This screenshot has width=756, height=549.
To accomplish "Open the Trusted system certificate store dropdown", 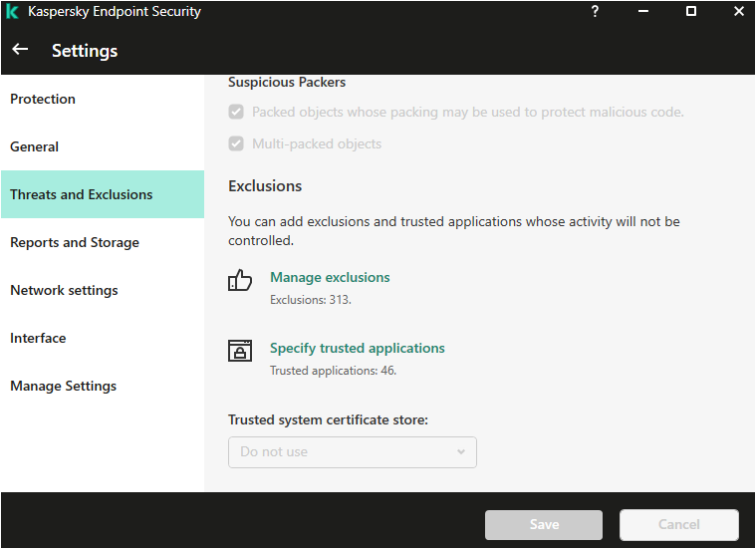I will (353, 452).
